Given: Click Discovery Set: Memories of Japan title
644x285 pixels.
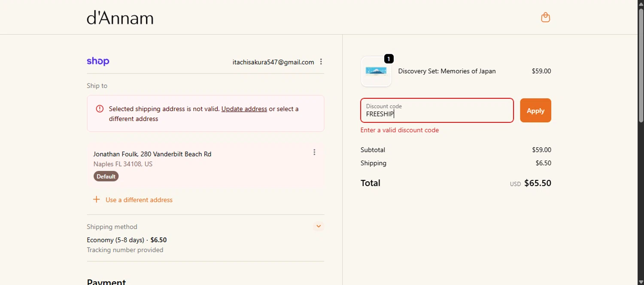Looking at the screenshot, I should pos(447,71).
